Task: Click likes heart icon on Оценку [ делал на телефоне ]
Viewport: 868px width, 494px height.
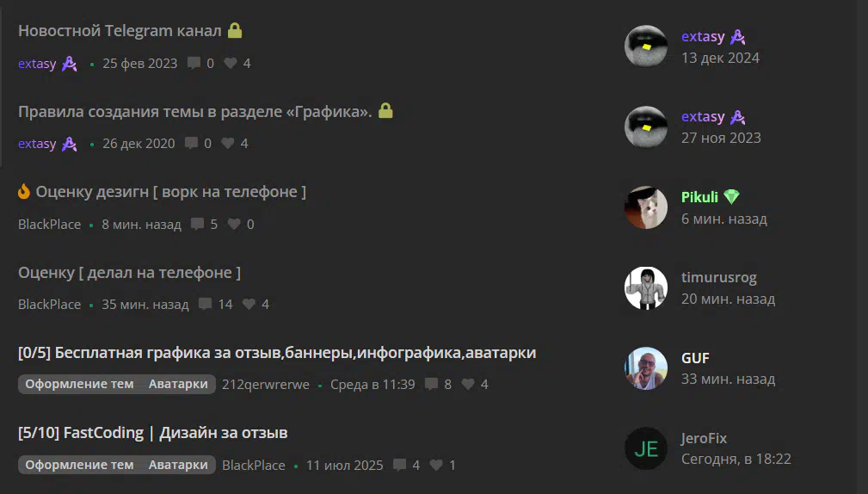Action: point(249,304)
